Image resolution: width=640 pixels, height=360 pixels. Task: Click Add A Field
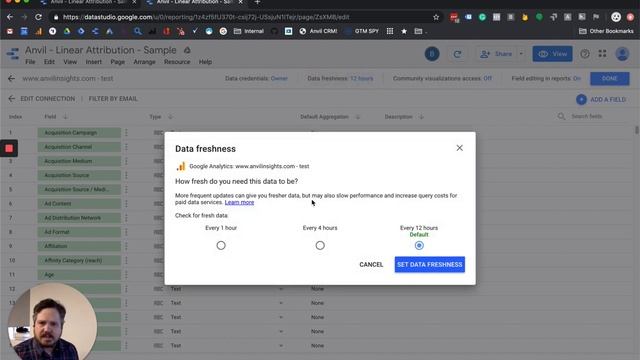point(601,99)
